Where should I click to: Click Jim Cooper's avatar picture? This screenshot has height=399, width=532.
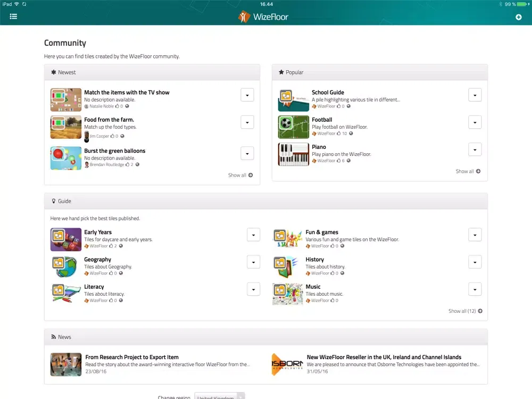click(x=87, y=136)
